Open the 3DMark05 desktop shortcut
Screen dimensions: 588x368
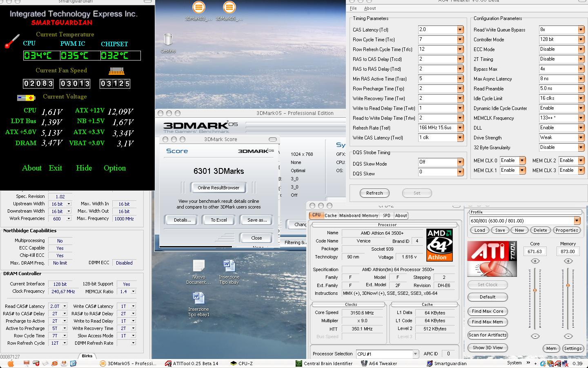point(229,11)
